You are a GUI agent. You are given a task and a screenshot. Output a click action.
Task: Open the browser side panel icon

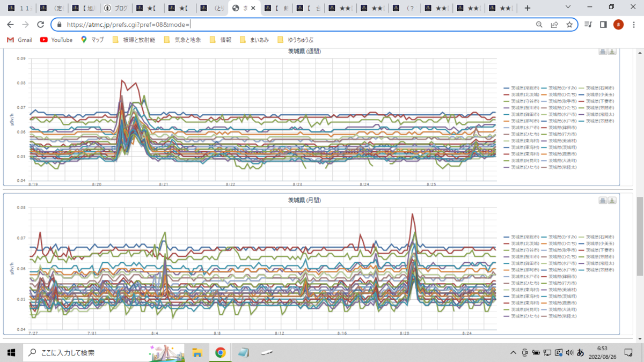point(603,25)
